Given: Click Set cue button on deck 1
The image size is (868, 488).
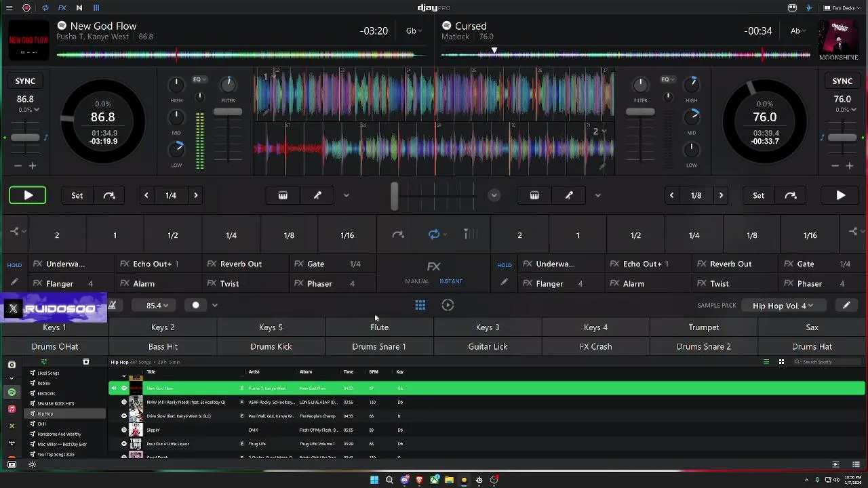Looking at the screenshot, I should tap(77, 195).
